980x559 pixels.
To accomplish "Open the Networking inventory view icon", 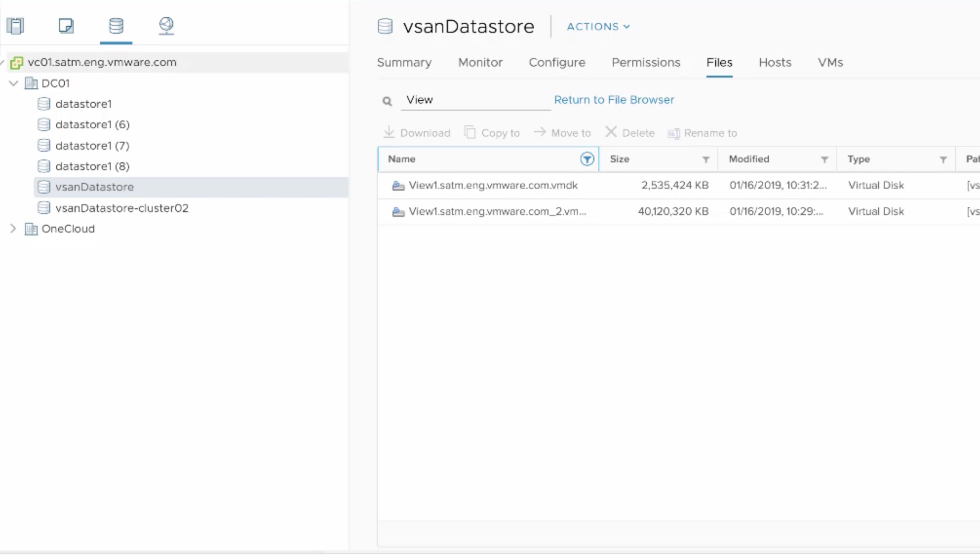I will tap(166, 26).
